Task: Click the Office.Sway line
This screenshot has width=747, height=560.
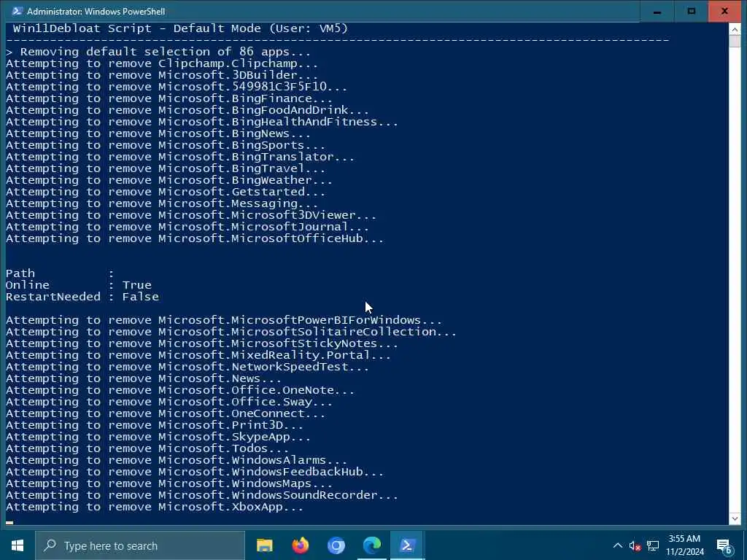Action: pos(169,402)
